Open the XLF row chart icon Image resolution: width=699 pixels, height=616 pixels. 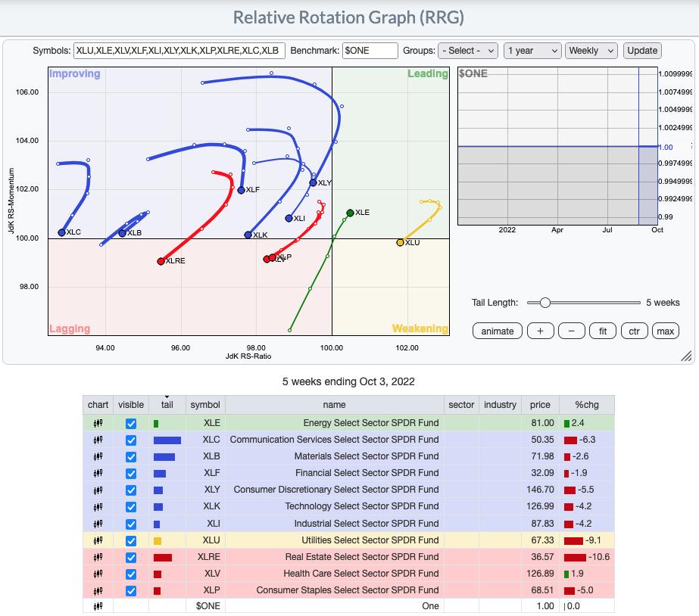[98, 473]
